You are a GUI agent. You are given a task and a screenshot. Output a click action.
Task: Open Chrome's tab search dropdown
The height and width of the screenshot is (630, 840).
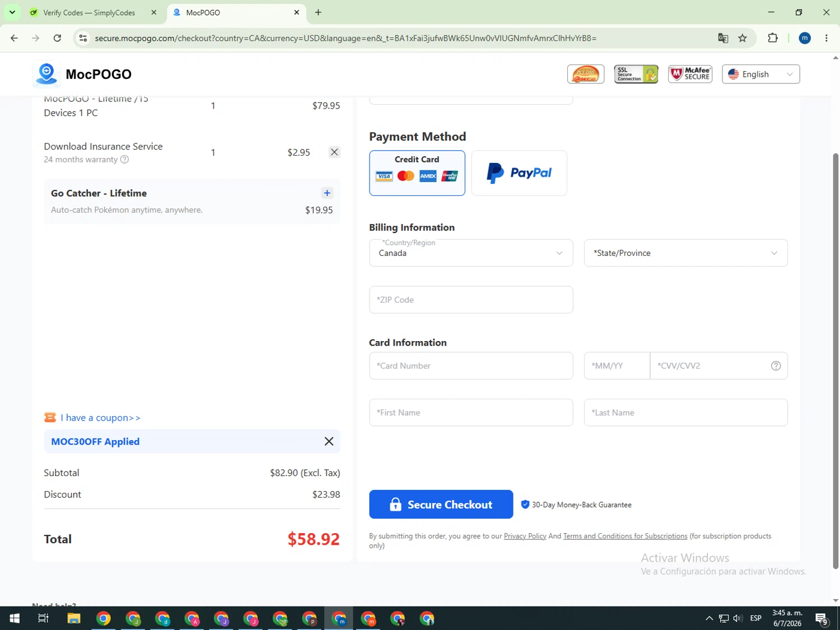[12, 12]
